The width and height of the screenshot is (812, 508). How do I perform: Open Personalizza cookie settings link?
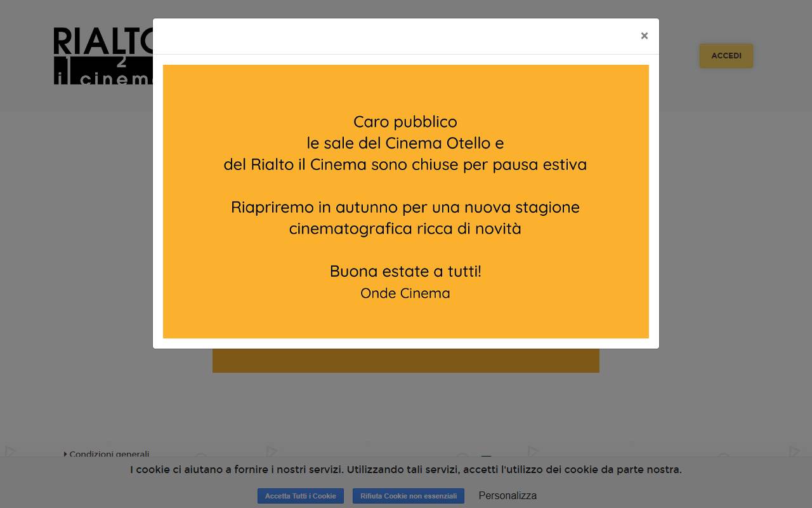[x=507, y=495]
